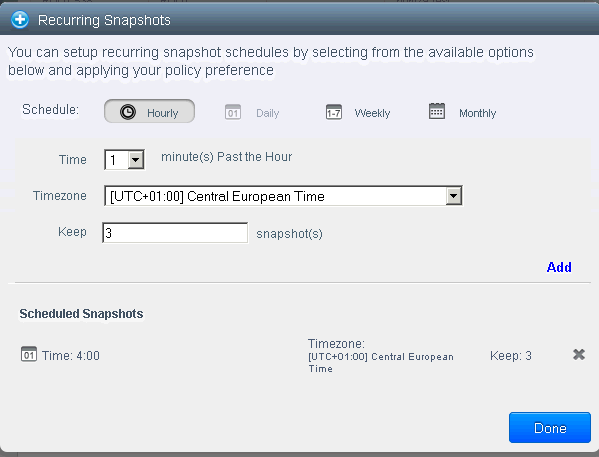
Task: Click the Recurring Snapshots title bar
Action: coord(300,20)
